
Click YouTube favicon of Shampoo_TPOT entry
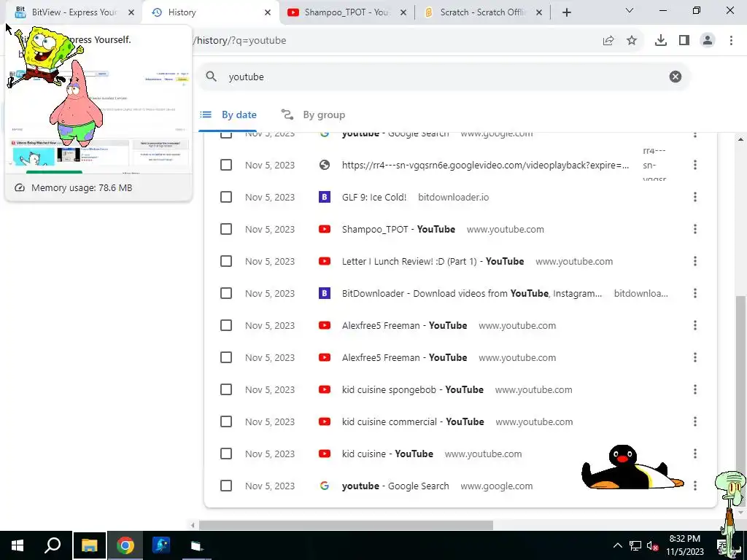pyautogui.click(x=325, y=229)
